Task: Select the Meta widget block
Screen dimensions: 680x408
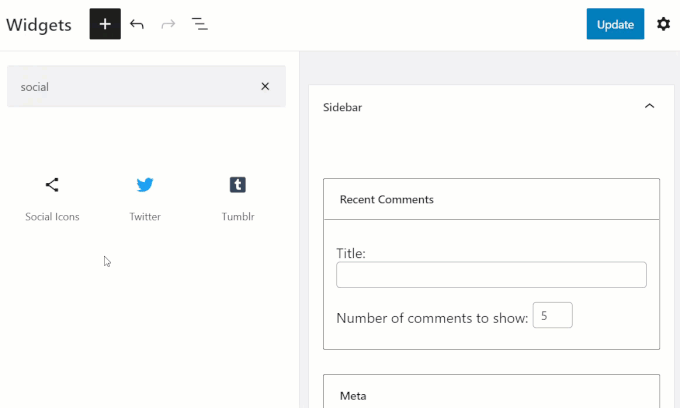Action: (491, 392)
